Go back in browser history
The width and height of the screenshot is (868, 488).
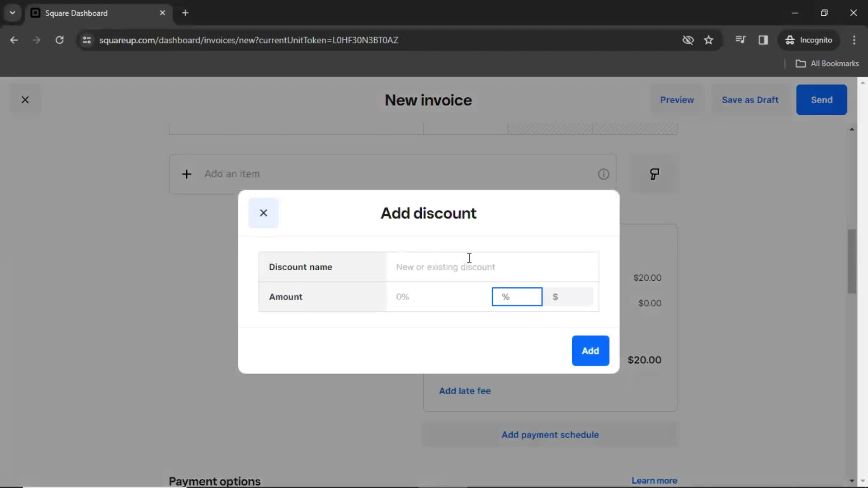click(x=14, y=40)
